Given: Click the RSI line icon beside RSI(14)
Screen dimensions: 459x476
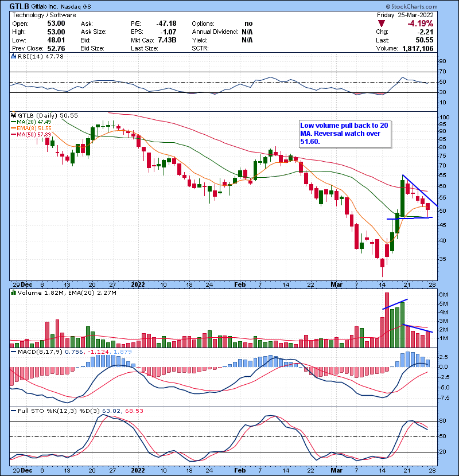Looking at the screenshot, I should 13,56.
